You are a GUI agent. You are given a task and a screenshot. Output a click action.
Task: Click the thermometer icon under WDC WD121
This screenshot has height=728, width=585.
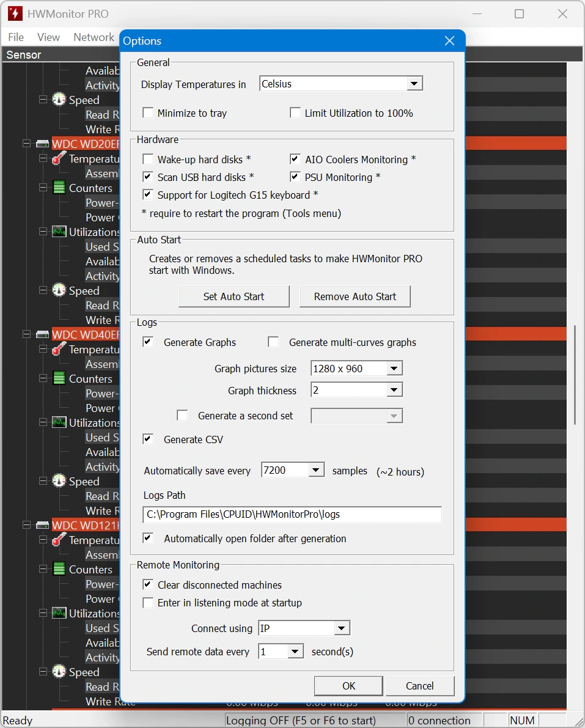coord(59,540)
